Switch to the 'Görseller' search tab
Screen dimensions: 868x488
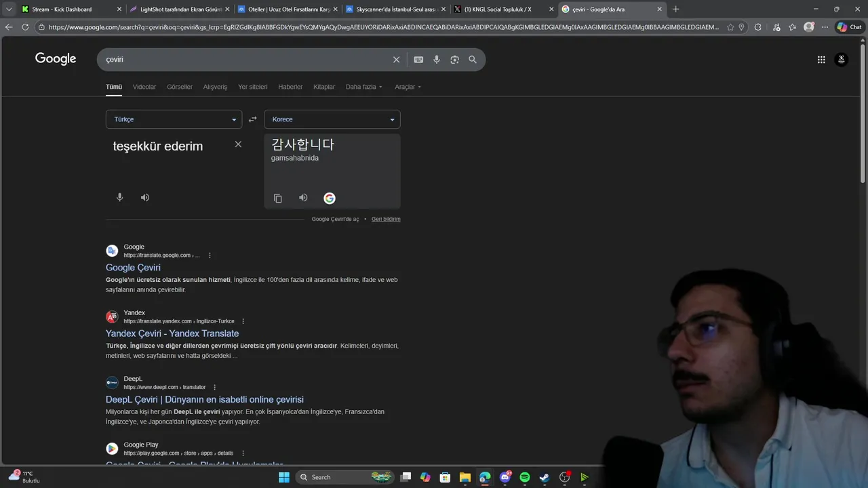coord(180,87)
